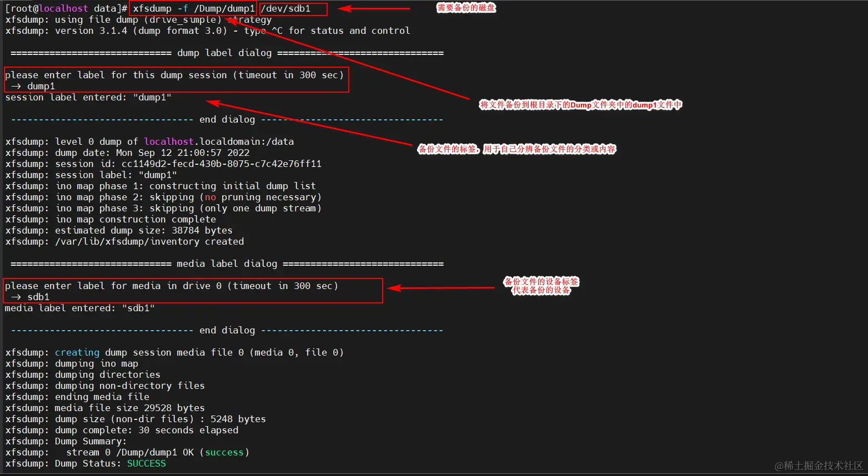Click the 'dump label dialog' header line
This screenshot has height=476, width=868.
[x=227, y=53]
